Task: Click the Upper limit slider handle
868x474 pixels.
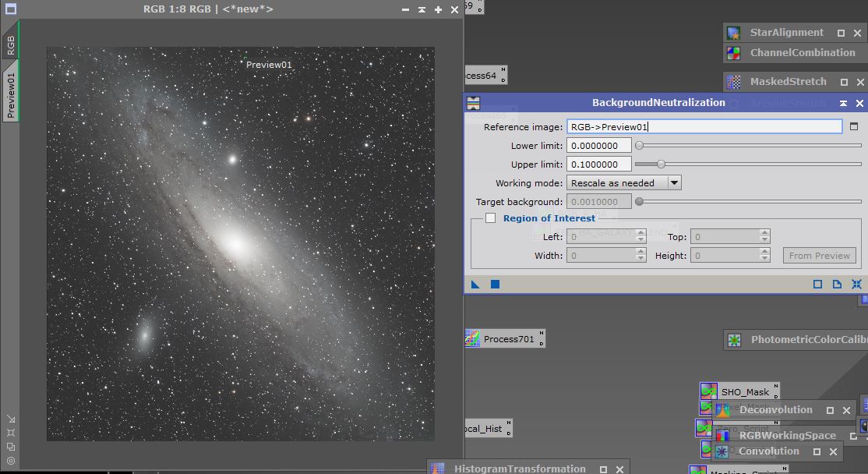Action: 662,164
